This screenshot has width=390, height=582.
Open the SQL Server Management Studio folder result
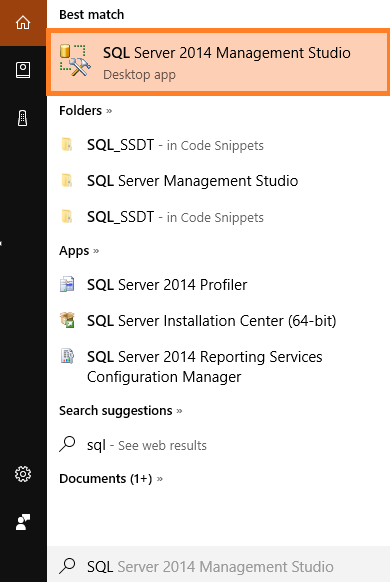[218, 181]
